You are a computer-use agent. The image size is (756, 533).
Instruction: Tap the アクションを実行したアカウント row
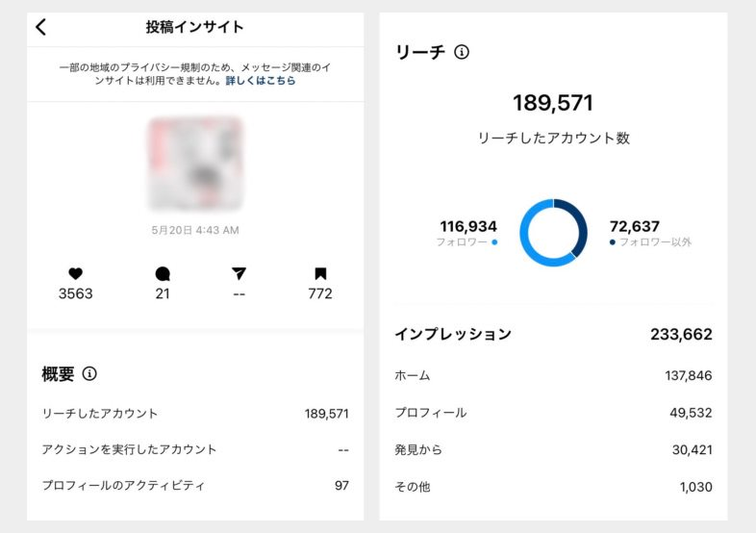click(195, 449)
